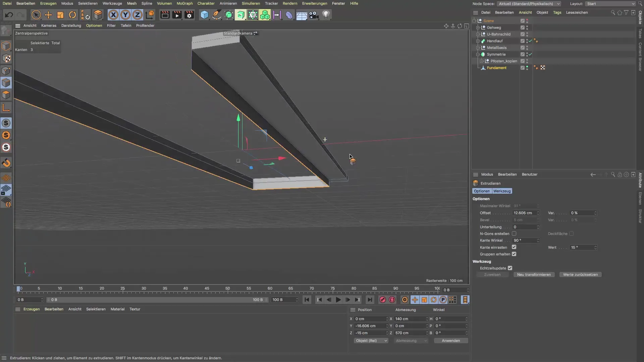This screenshot has width=644, height=362.
Task: Enable Texture mode checkerboard icon
Action: pos(6,58)
